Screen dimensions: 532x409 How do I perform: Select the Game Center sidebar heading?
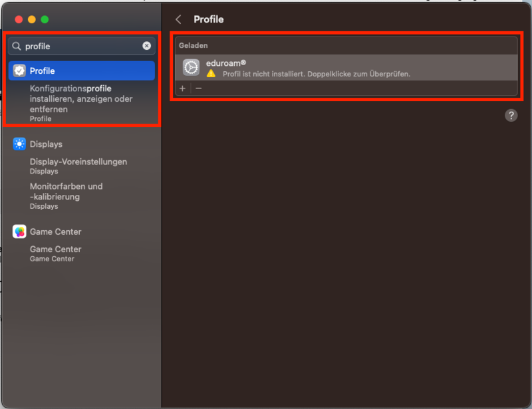(56, 232)
